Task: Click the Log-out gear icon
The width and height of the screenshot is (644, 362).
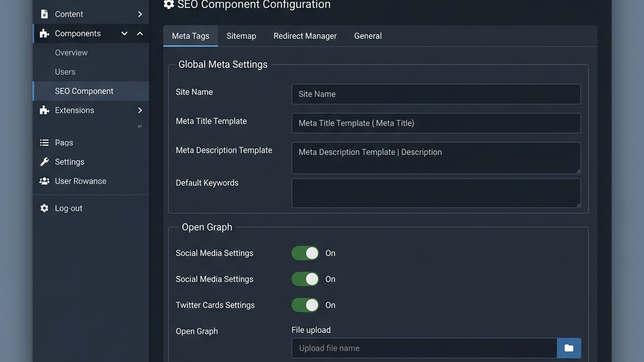Action: [x=44, y=208]
